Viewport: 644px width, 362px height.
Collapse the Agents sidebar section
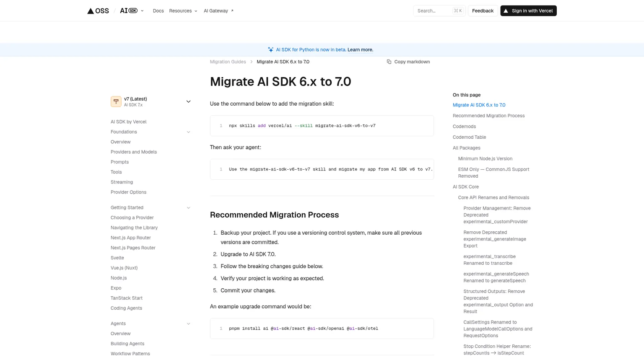click(x=188, y=324)
